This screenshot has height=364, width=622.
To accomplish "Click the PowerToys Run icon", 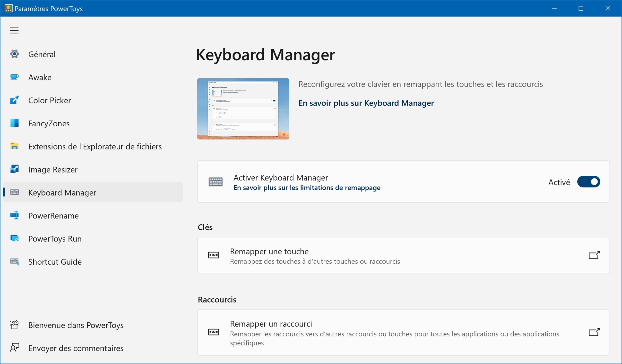I will pyautogui.click(x=15, y=238).
